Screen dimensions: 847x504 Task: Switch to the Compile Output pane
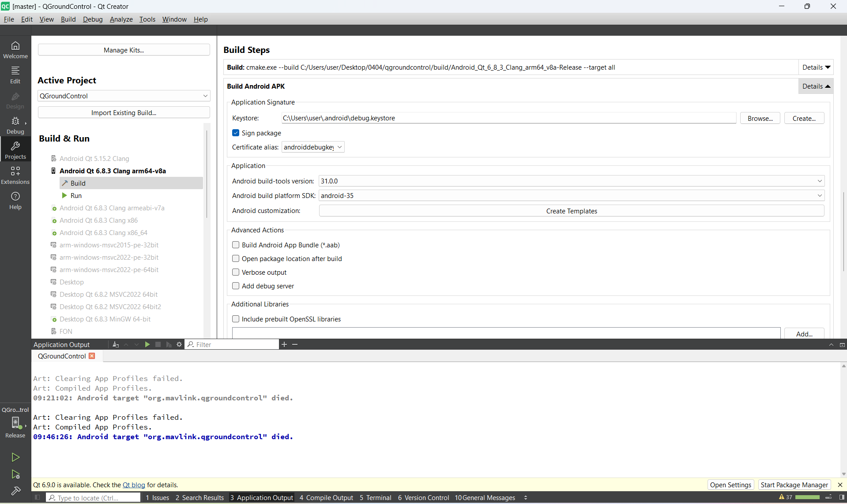click(x=326, y=497)
